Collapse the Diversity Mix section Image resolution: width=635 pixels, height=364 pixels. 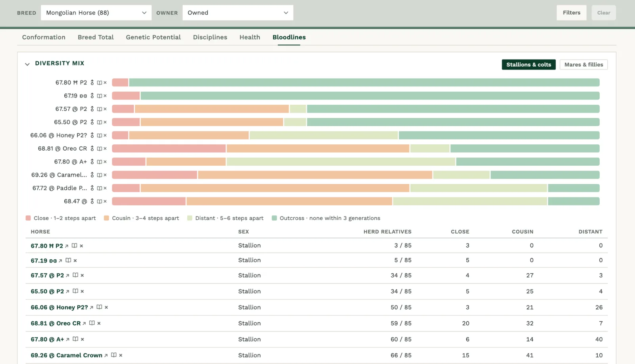click(27, 64)
